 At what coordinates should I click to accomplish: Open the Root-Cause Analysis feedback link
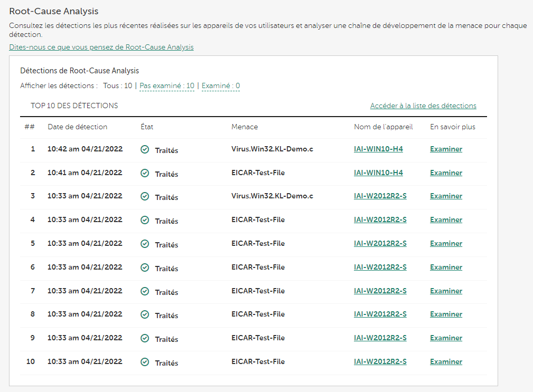click(101, 47)
